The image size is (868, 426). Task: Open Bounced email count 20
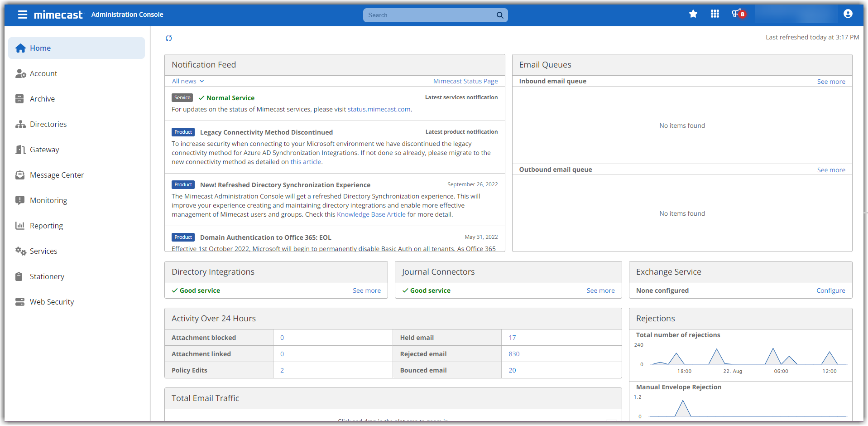512,370
